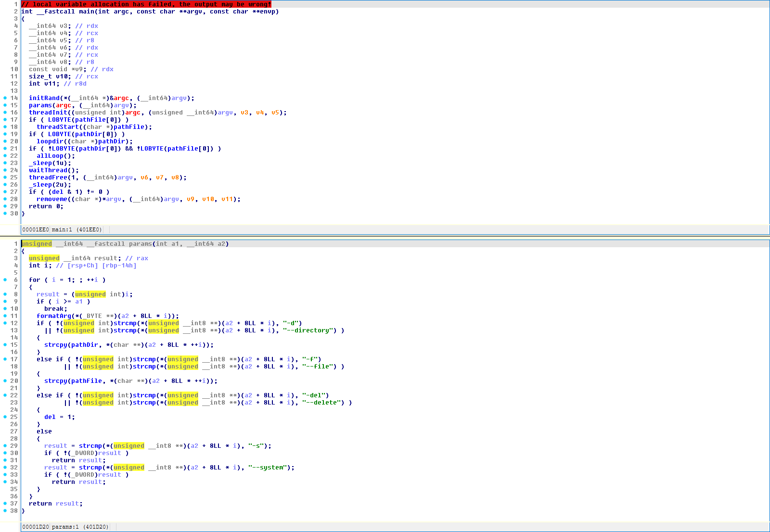Click the marker beside the for loop in params
The width and height of the screenshot is (770, 532).
pyautogui.click(x=5, y=279)
